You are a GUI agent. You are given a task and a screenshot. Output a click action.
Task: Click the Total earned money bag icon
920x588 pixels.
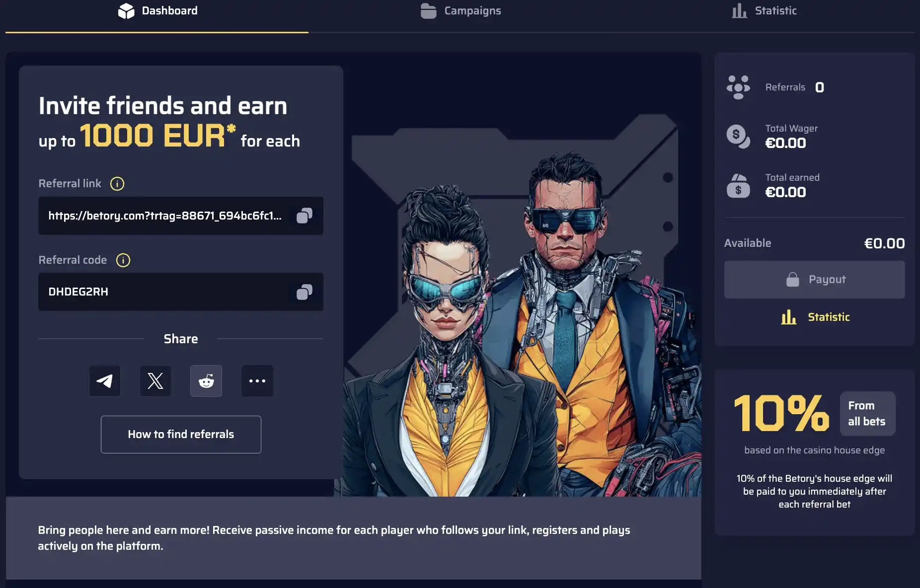click(738, 186)
